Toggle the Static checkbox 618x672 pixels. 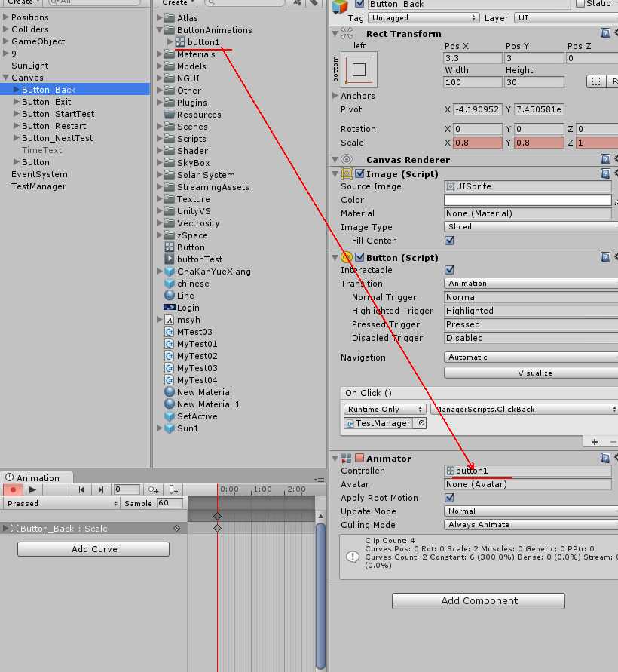(580, 4)
